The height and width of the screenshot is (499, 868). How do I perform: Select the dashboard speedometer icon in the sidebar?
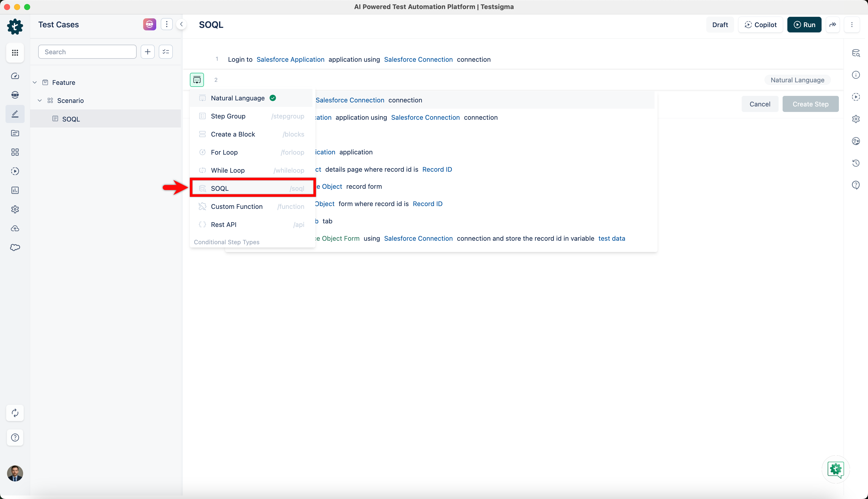(15, 76)
